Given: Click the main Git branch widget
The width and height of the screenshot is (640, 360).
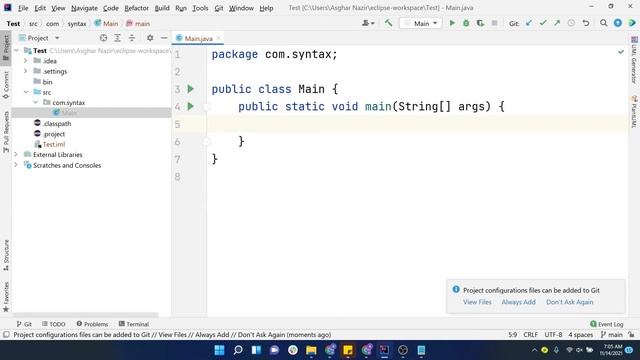Looking at the screenshot, I should point(611,335).
